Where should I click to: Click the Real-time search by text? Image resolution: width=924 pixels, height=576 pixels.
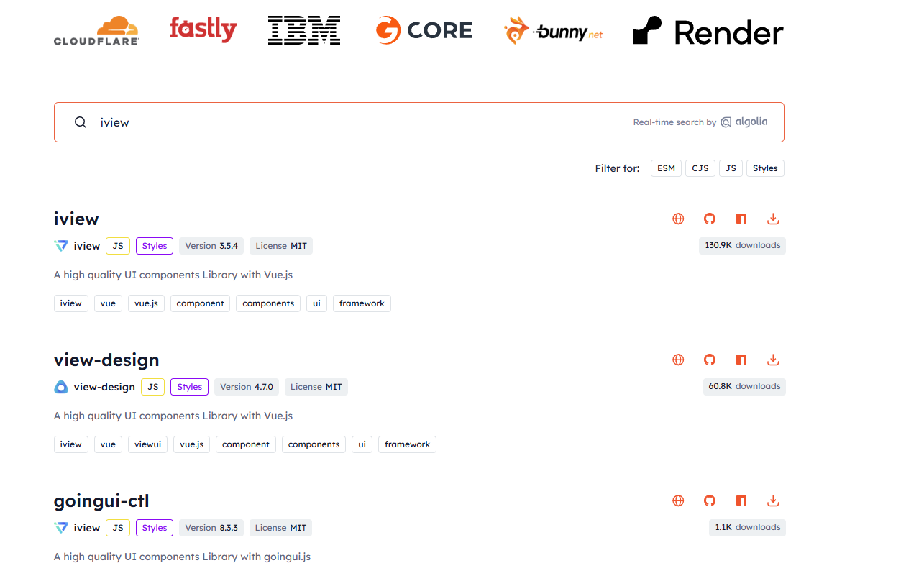(674, 122)
